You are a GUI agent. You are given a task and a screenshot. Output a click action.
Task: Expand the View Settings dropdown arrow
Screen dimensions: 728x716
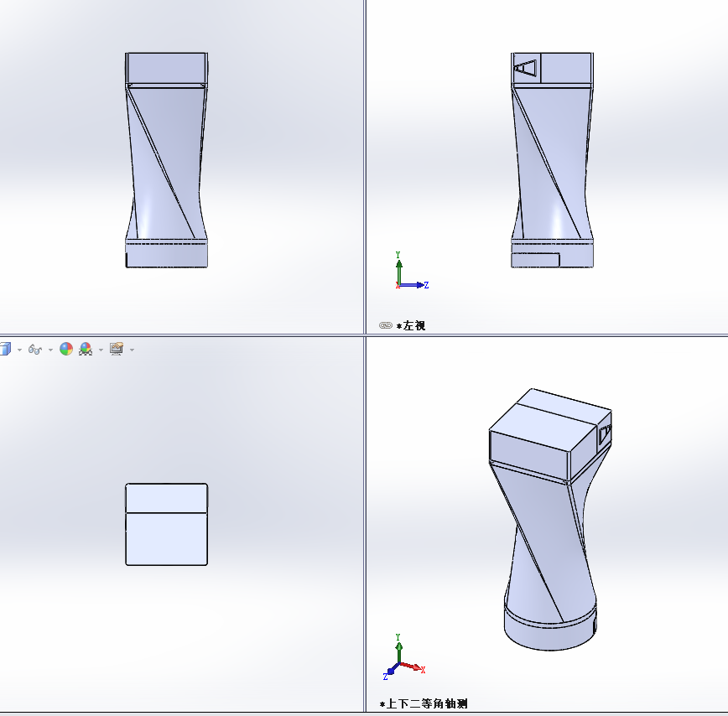click(133, 350)
